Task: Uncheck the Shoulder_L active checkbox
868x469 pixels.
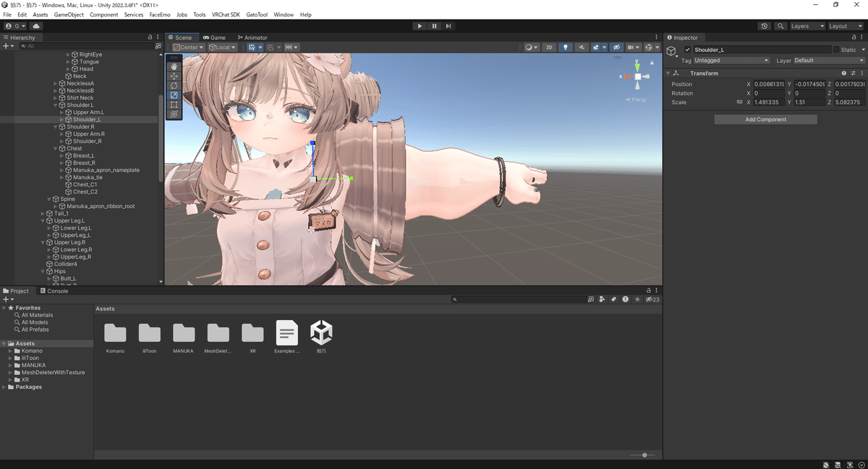Action: click(688, 50)
